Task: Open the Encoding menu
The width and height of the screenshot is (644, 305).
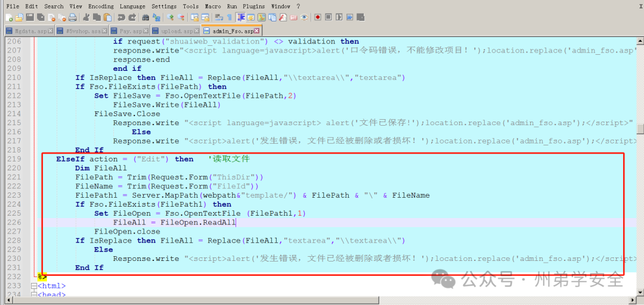Action: point(101,6)
